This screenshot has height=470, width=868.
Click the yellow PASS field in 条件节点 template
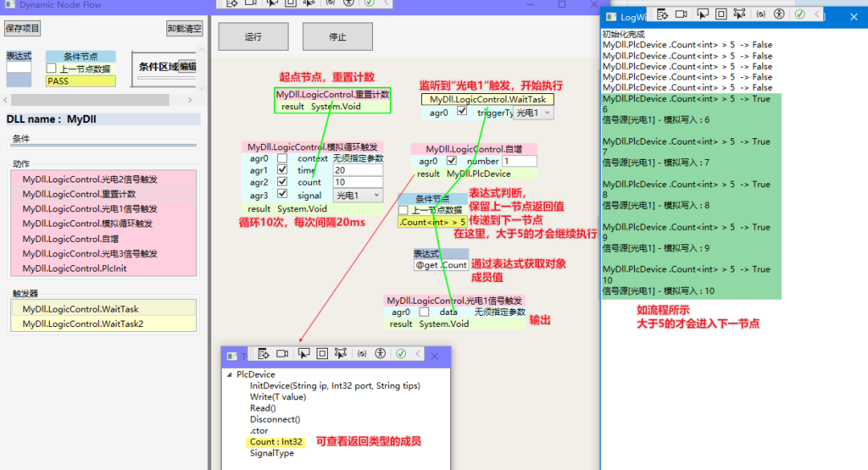[x=81, y=81]
